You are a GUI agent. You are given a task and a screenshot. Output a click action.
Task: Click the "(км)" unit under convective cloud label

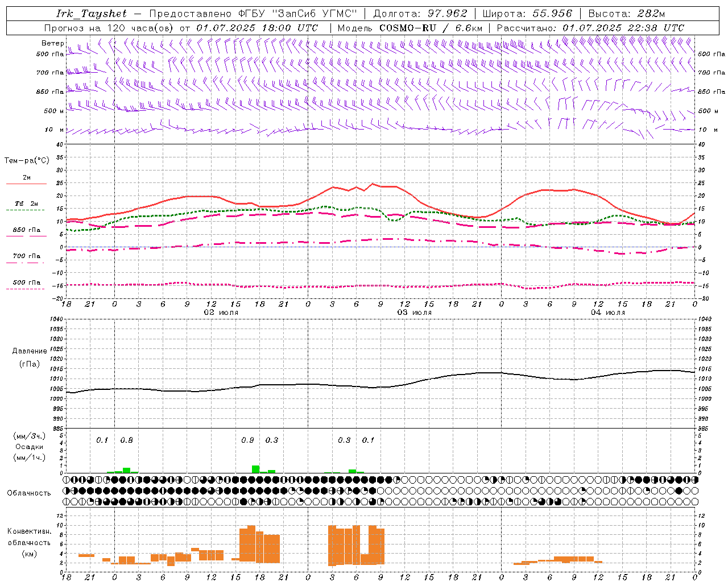(x=30, y=554)
